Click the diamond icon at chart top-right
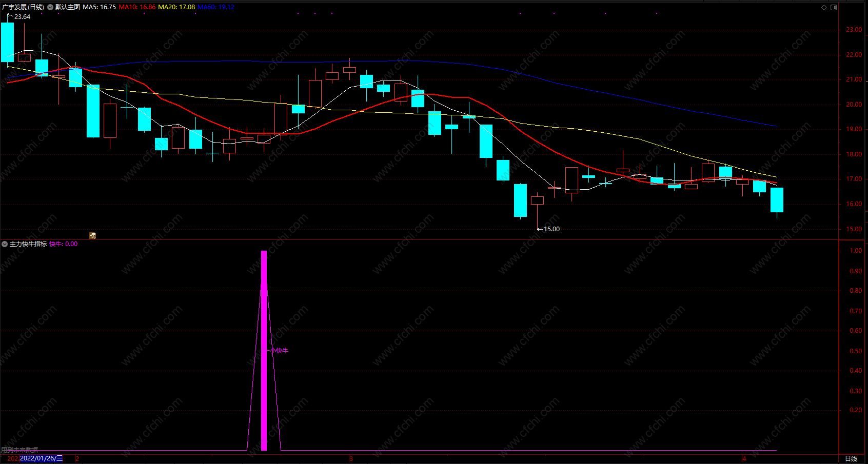This screenshot has width=868, height=464. [x=824, y=7]
